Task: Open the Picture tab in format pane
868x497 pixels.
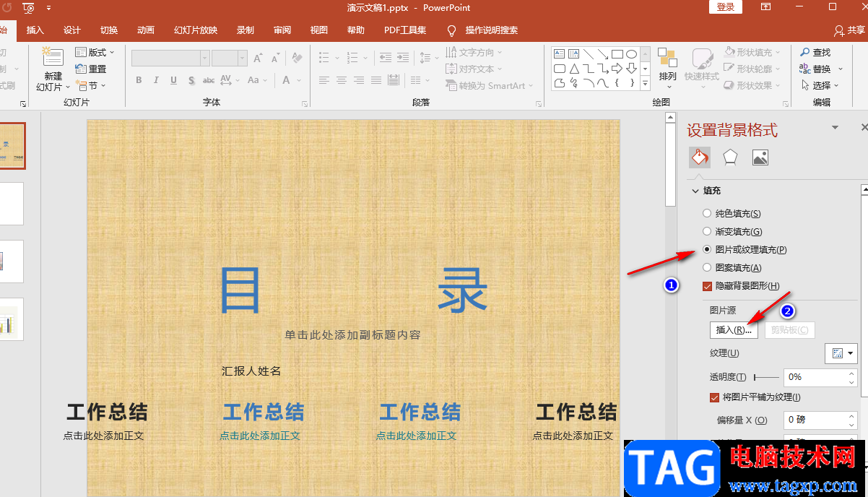Action: point(760,157)
